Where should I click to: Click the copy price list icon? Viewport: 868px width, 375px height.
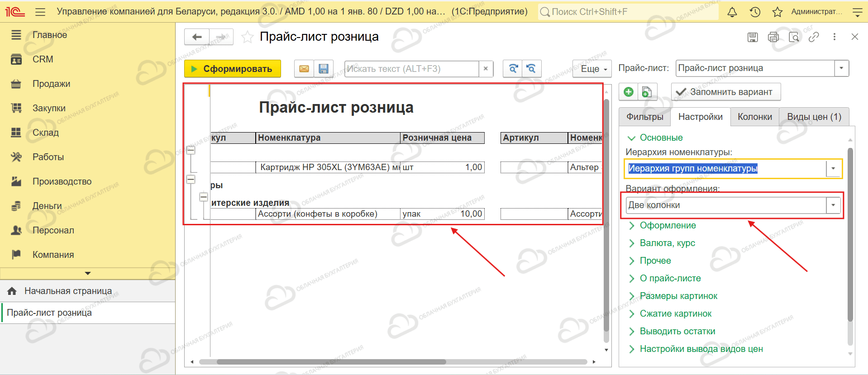647,92
